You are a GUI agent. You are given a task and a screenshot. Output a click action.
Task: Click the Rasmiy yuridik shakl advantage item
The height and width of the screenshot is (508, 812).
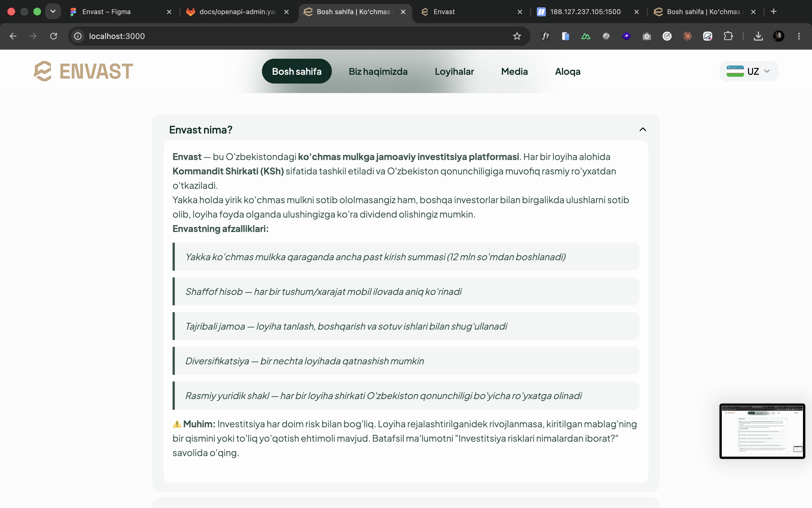click(x=406, y=395)
